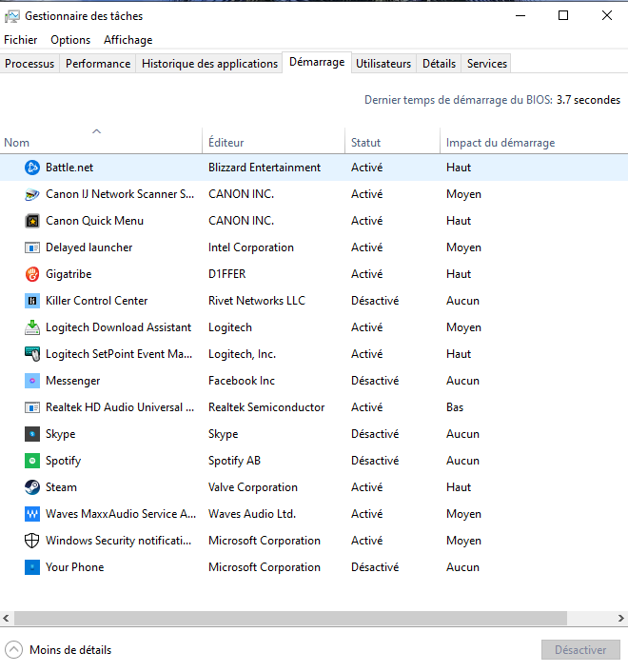The height and width of the screenshot is (672, 628).
Task: Click the Battle.net app icon
Action: pyautogui.click(x=32, y=168)
